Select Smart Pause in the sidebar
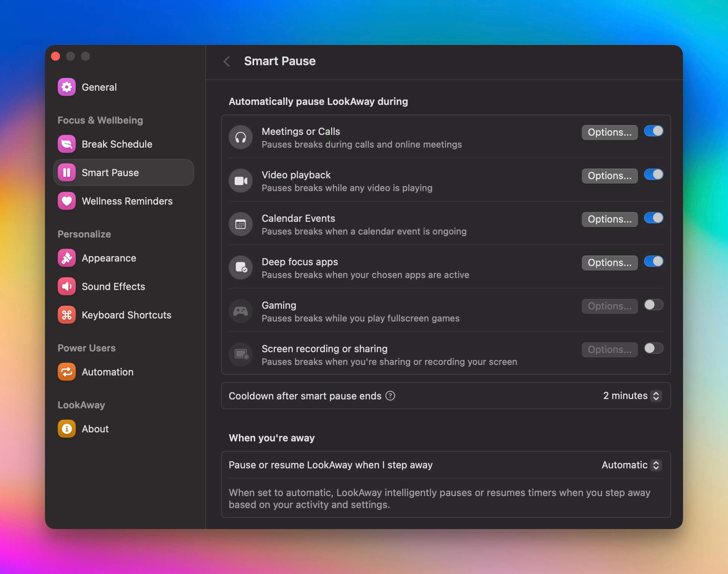 click(x=110, y=172)
